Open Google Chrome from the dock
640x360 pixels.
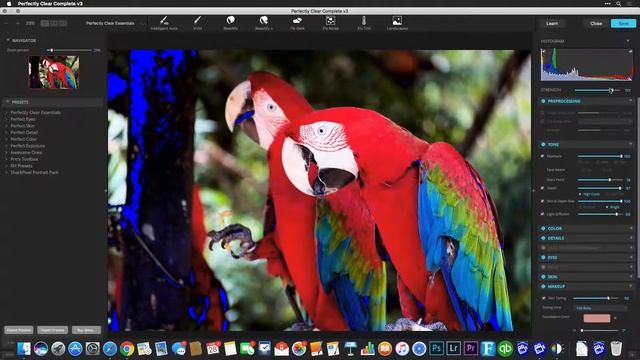[127, 349]
